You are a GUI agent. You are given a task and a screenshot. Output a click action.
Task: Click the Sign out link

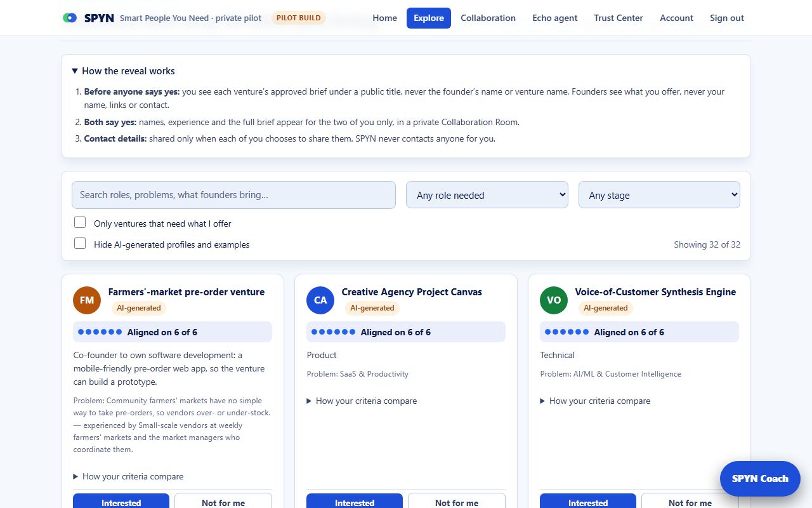[x=727, y=18]
